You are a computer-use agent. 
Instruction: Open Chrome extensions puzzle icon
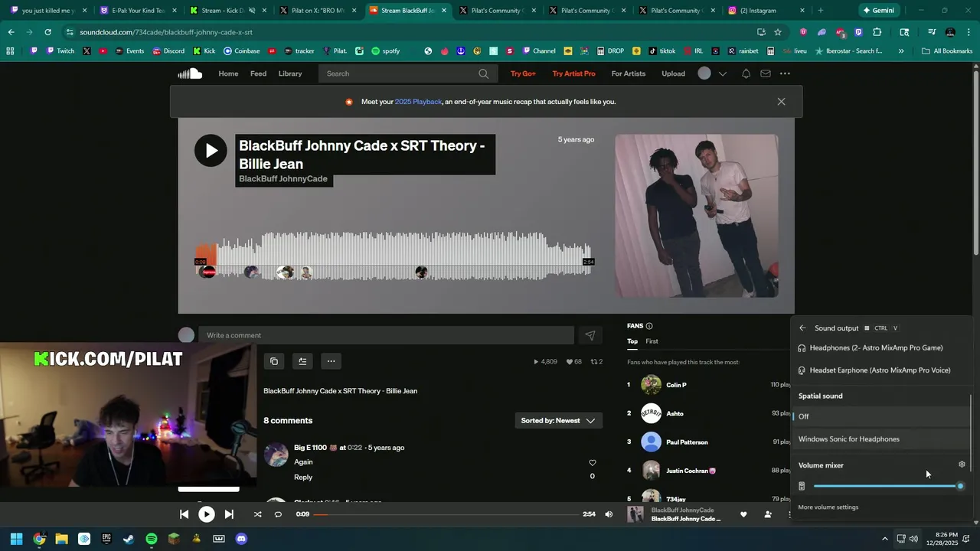[x=877, y=32]
